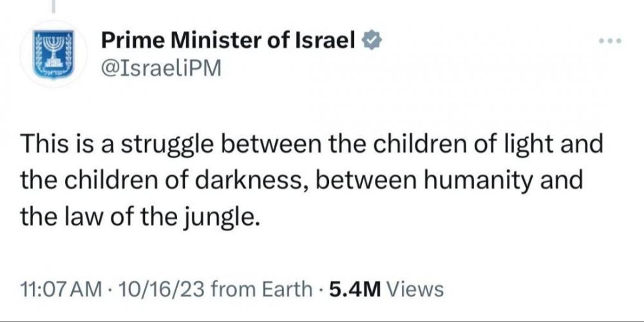This screenshot has height=322, width=644.
Task: Click the blue verified checkmark badge
Action: 373,43
